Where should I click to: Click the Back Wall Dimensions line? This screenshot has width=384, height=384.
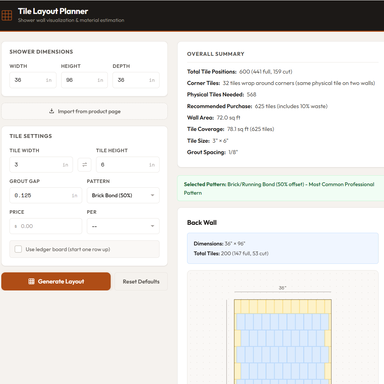click(219, 244)
